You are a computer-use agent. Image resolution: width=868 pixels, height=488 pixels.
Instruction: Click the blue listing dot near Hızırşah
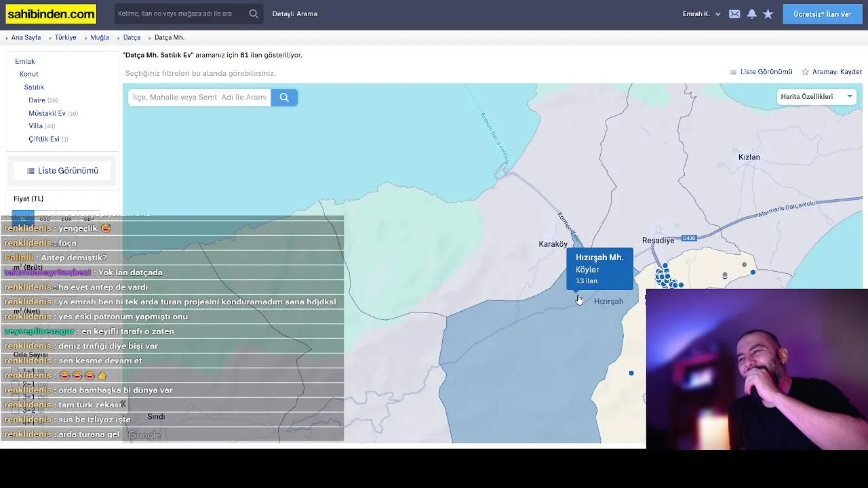click(631, 373)
